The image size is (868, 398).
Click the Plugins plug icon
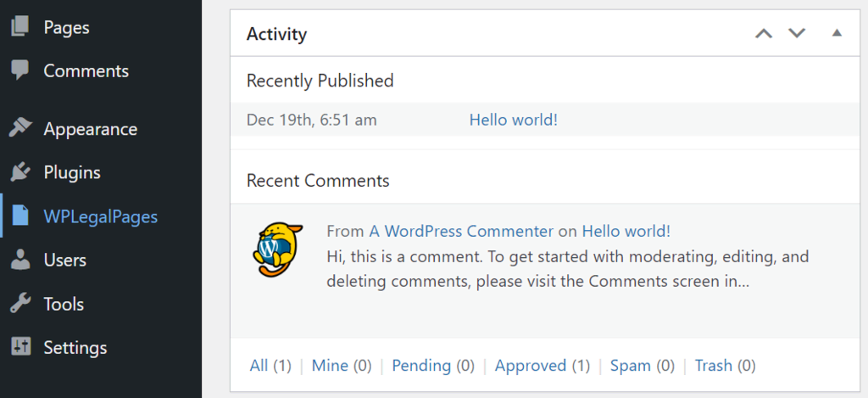point(19,172)
